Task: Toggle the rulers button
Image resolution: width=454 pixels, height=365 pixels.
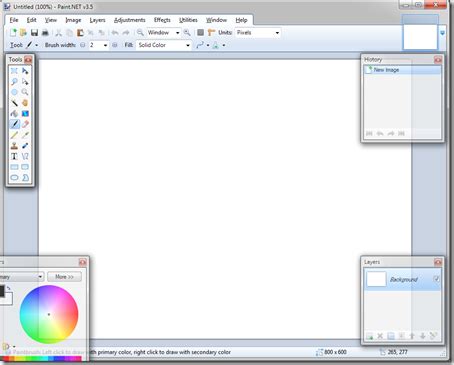Action: (x=211, y=32)
